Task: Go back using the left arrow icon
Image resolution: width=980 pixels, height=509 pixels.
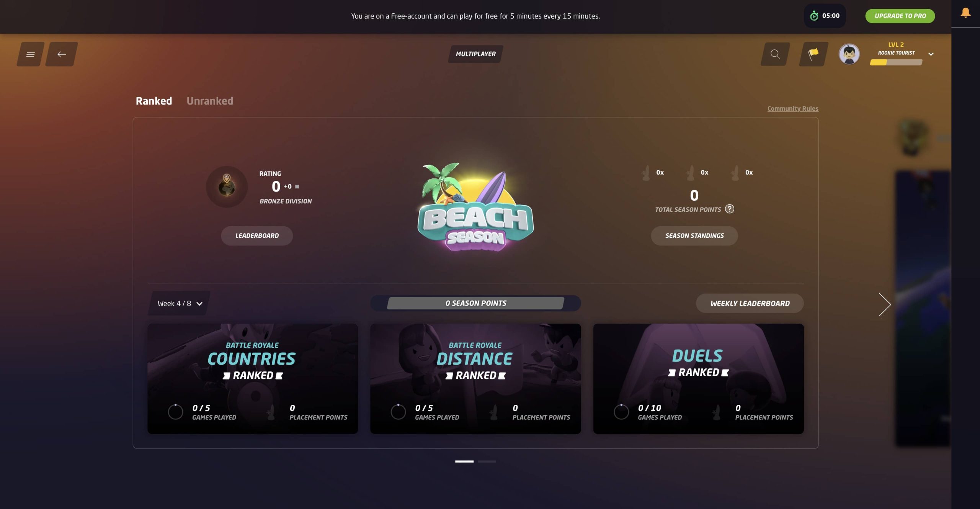Action: [62, 54]
